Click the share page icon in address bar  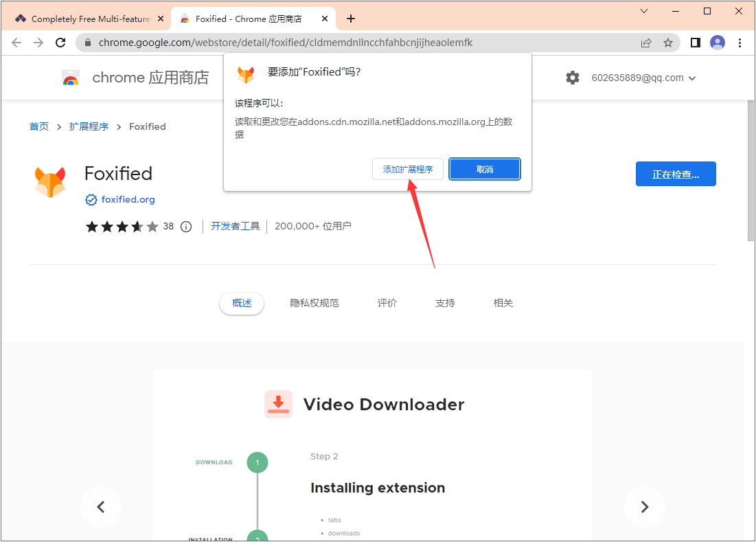click(x=646, y=43)
